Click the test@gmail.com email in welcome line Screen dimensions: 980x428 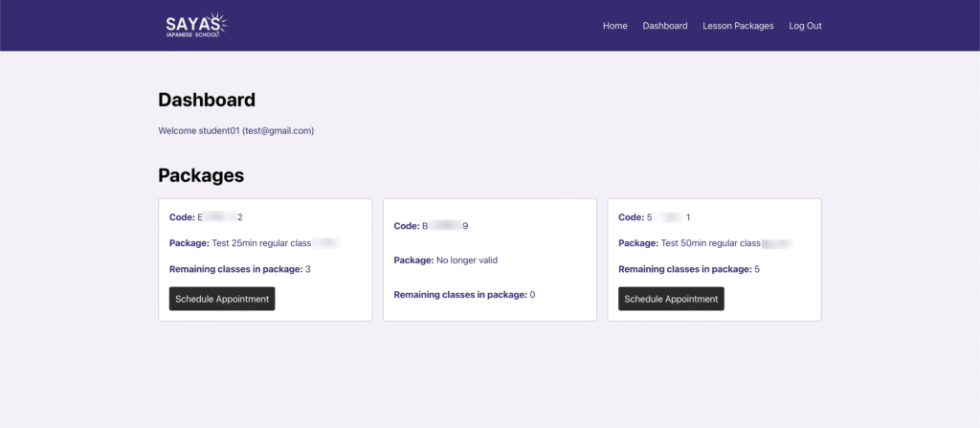point(278,130)
